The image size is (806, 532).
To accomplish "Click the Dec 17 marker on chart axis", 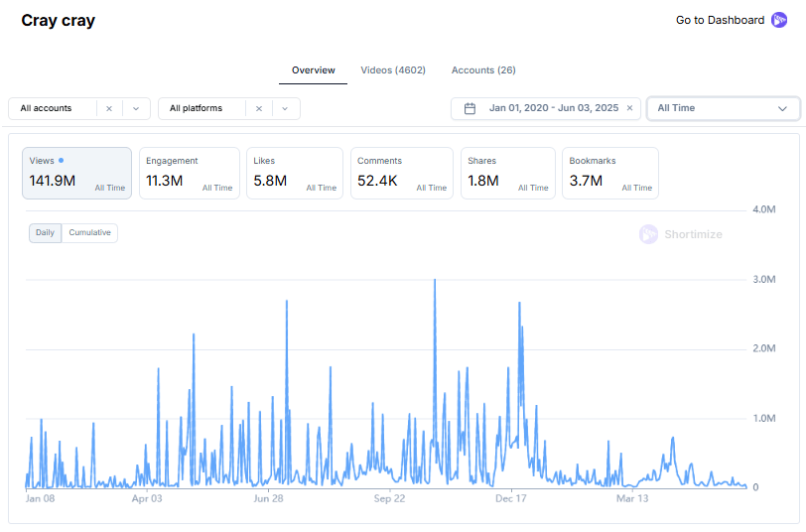I will [511, 498].
